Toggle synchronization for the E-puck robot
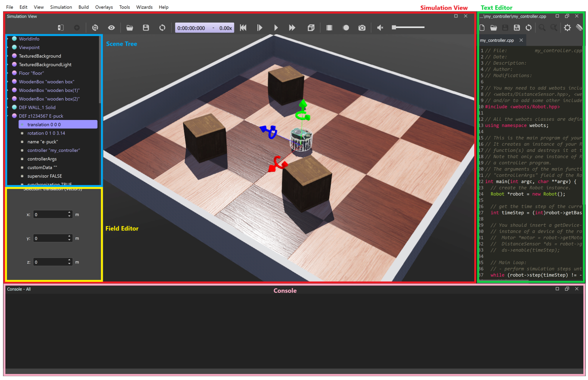 coord(50,184)
